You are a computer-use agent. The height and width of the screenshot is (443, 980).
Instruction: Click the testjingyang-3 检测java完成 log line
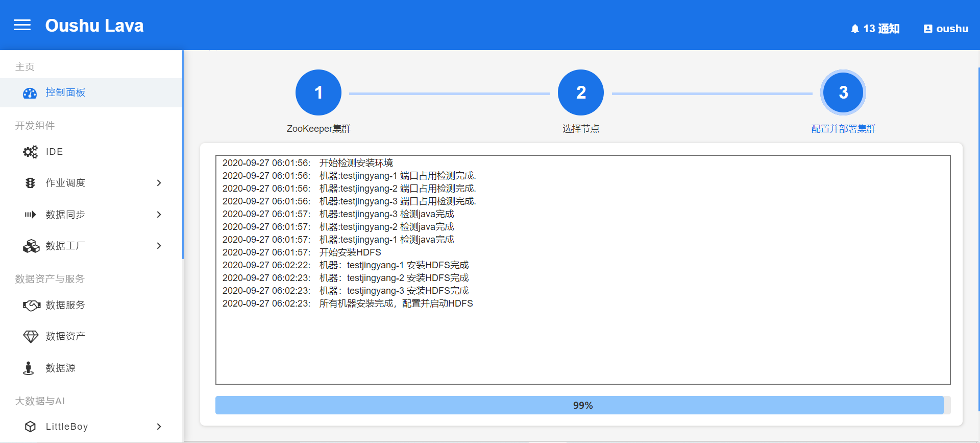[338, 214]
